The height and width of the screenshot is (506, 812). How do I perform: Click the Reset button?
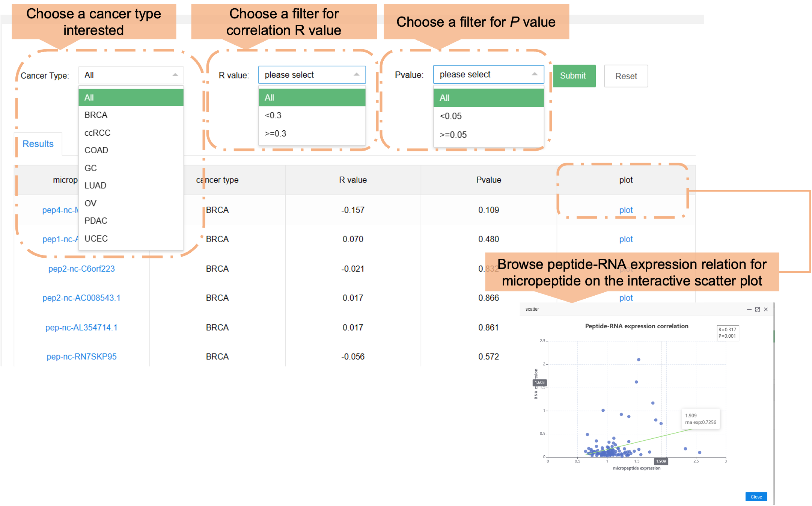tap(626, 76)
